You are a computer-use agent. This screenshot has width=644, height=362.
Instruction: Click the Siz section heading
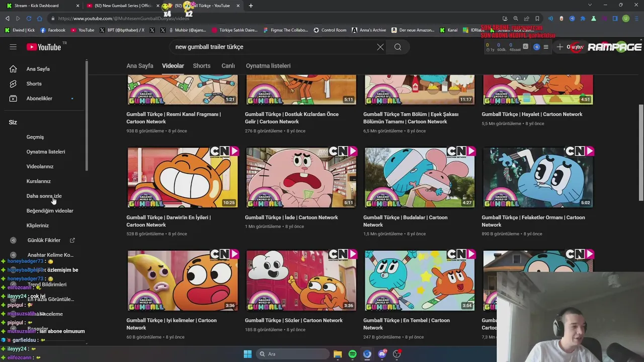pos(13,122)
